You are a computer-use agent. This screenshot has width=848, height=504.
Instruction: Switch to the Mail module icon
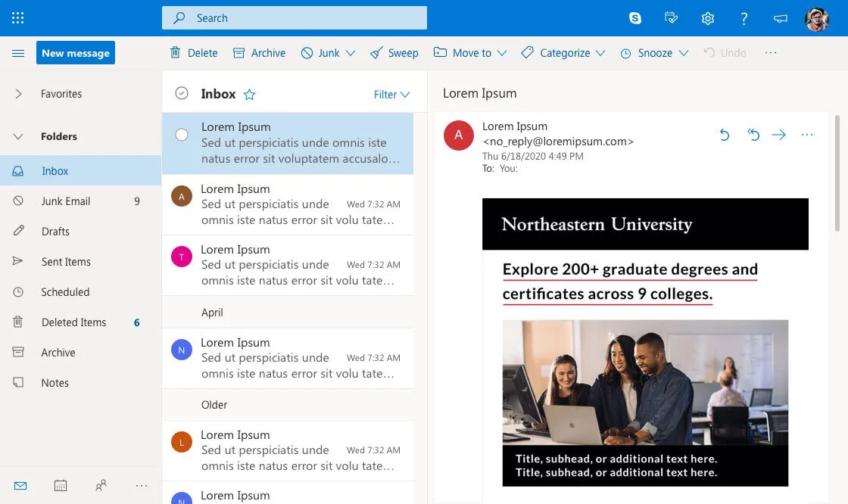[x=20, y=486]
